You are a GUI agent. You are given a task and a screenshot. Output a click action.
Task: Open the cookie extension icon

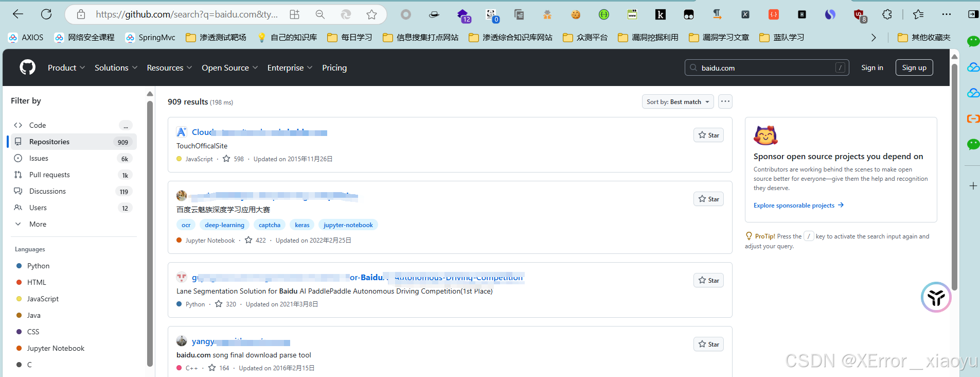(x=576, y=14)
